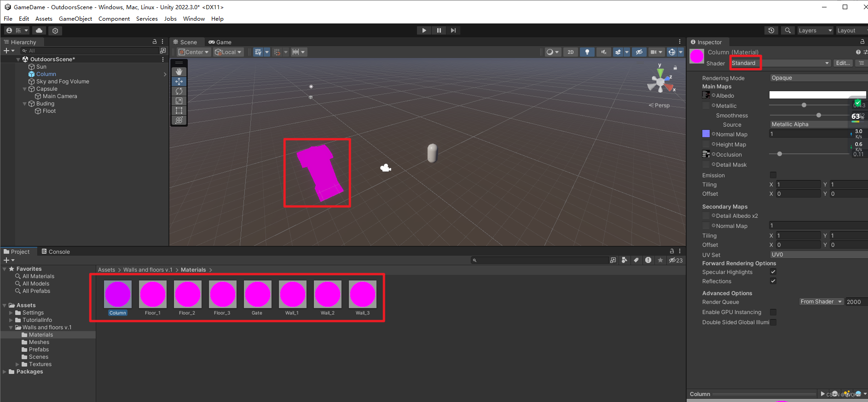The width and height of the screenshot is (868, 402).
Task: Open the version control settings icon
Action: (x=55, y=30)
